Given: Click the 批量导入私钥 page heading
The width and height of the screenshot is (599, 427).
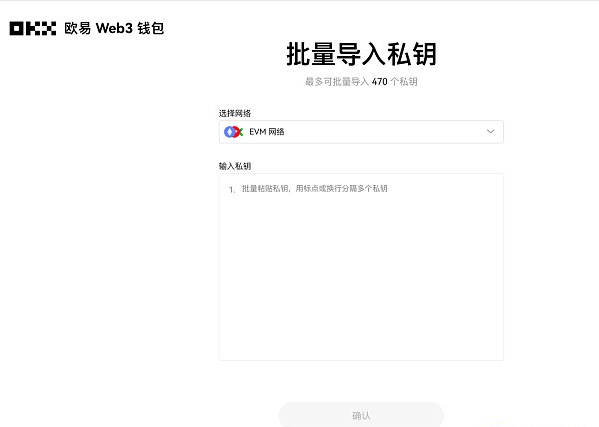Looking at the screenshot, I should pos(361,54).
